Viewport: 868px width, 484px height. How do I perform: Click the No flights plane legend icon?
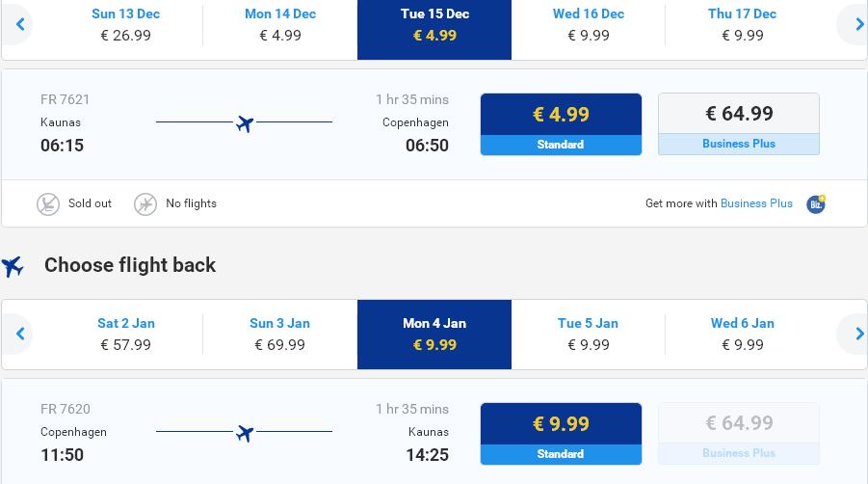click(x=145, y=203)
